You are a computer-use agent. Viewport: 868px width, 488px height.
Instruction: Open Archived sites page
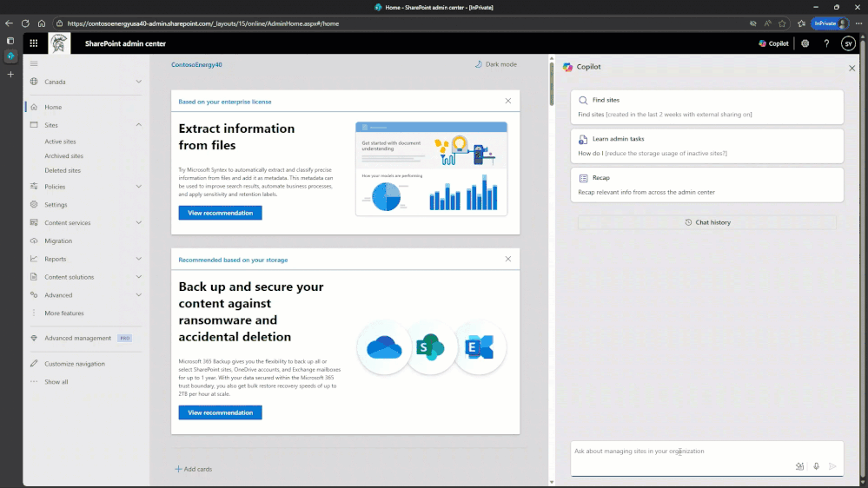tap(63, 156)
